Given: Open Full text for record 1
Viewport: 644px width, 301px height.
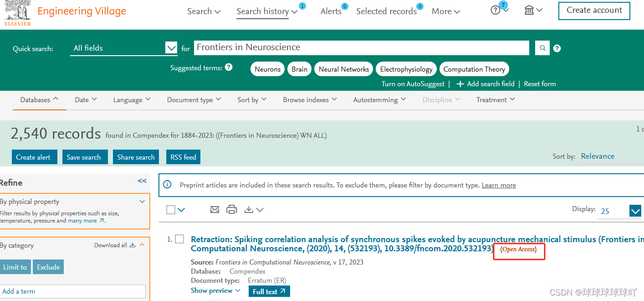Looking at the screenshot, I should pos(269,291).
